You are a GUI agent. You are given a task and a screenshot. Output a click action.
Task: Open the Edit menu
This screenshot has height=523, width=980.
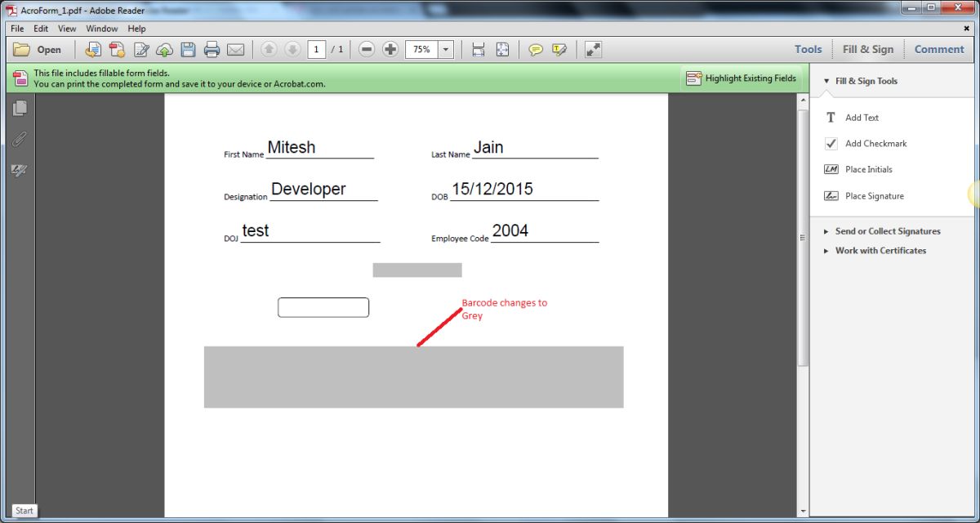click(41, 29)
